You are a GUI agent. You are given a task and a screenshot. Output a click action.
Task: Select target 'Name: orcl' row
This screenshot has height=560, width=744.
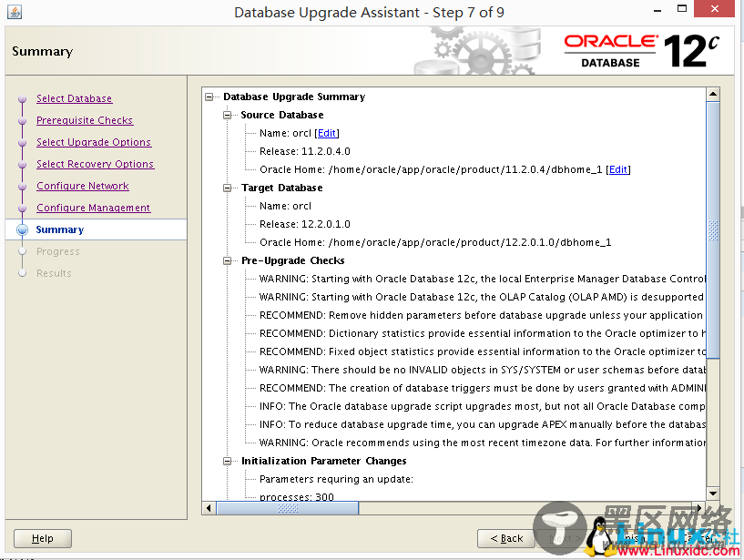tap(285, 206)
